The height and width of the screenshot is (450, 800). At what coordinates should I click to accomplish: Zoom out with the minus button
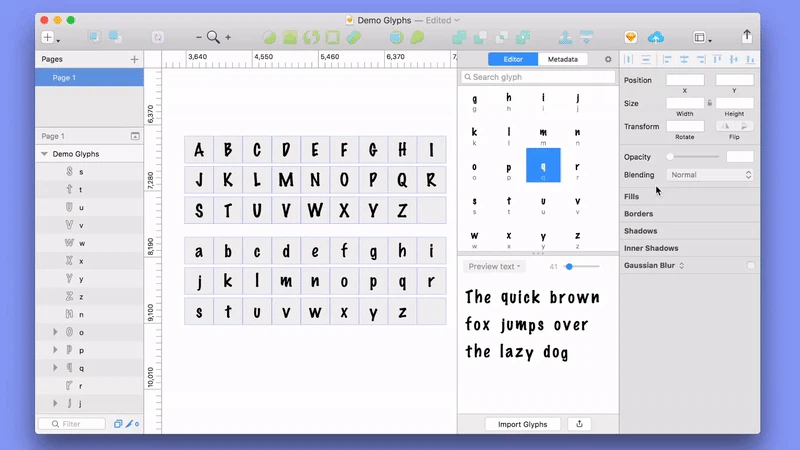pos(199,37)
